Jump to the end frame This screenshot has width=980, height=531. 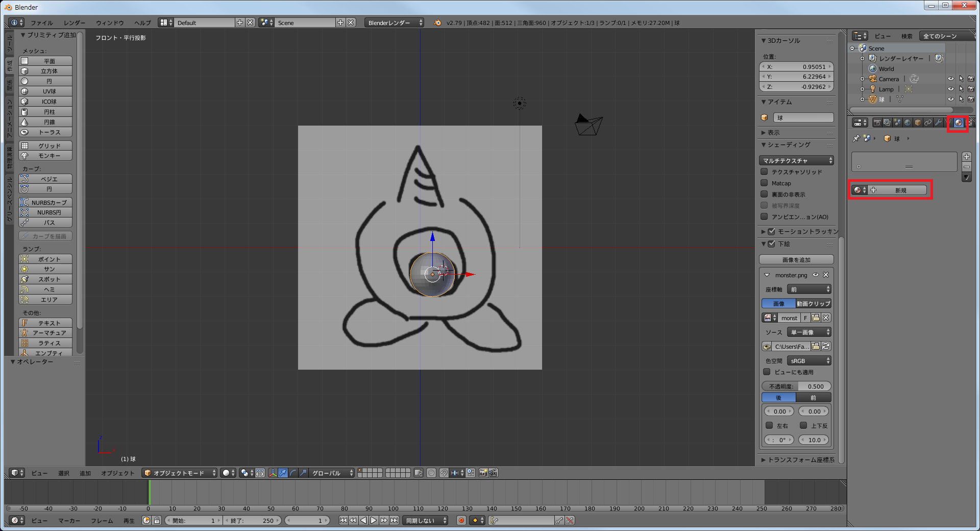pyautogui.click(x=395, y=520)
